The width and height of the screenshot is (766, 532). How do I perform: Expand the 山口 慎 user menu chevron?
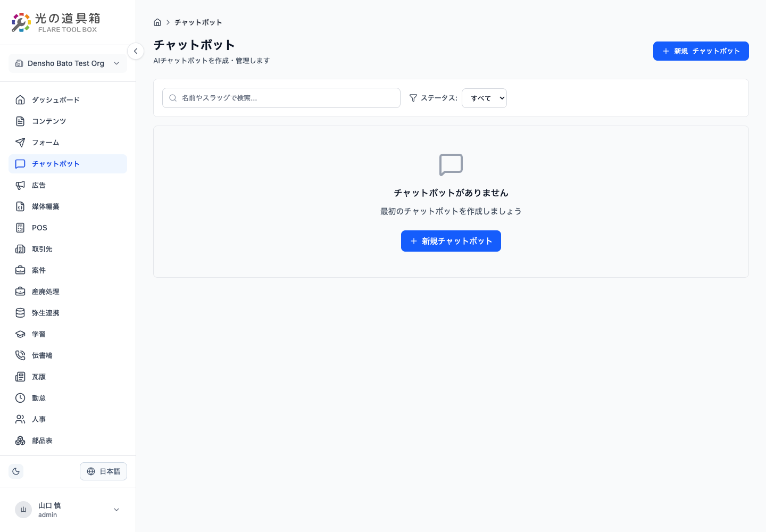click(x=116, y=510)
